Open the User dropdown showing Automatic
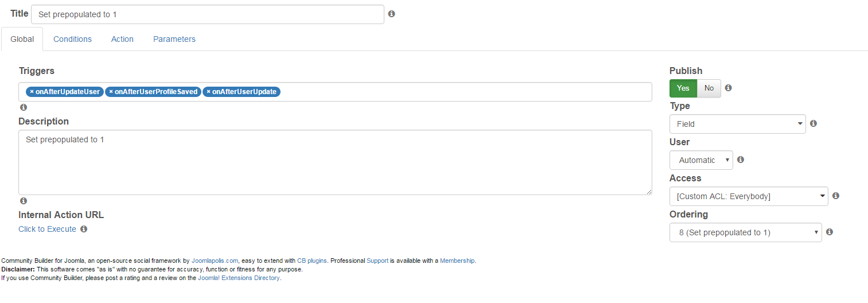868x303 pixels. pos(701,160)
